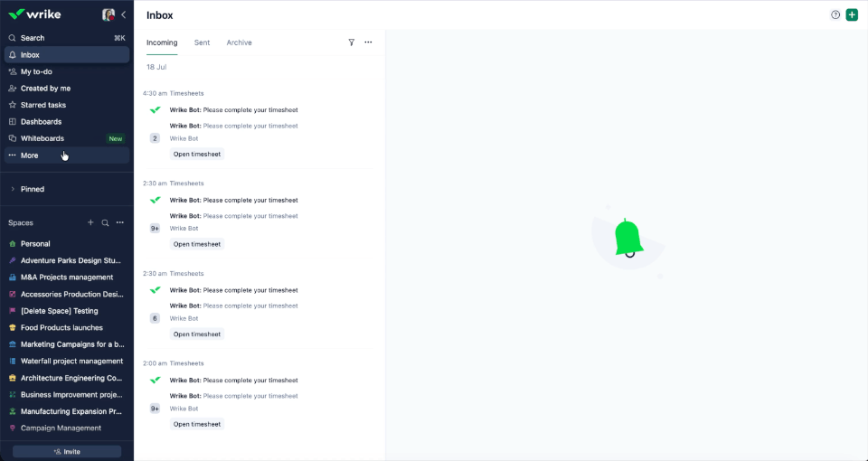Open Waterfall project management space
The height and width of the screenshot is (461, 868).
(67, 361)
